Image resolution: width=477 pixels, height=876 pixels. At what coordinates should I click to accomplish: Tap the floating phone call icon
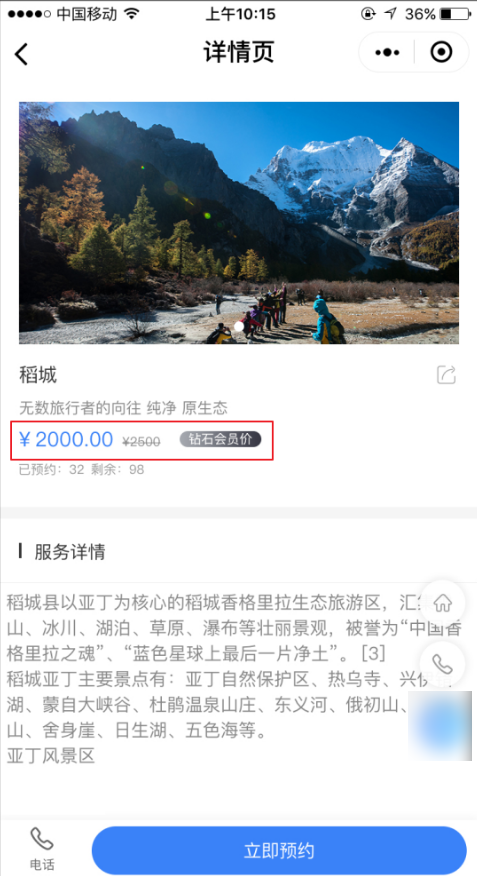tap(442, 664)
